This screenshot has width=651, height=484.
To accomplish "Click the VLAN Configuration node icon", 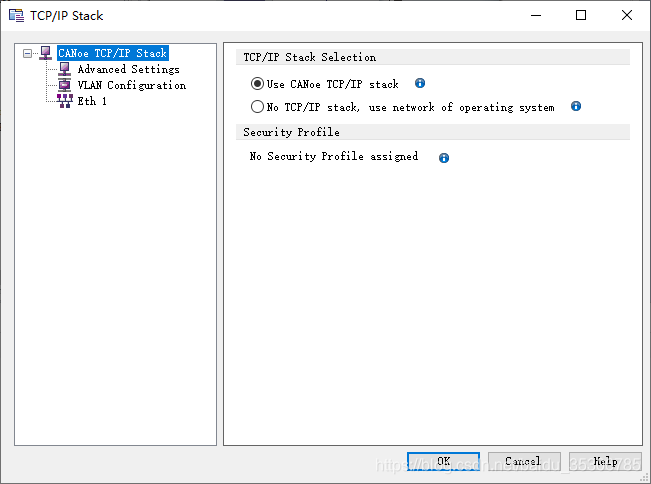I will (x=64, y=85).
